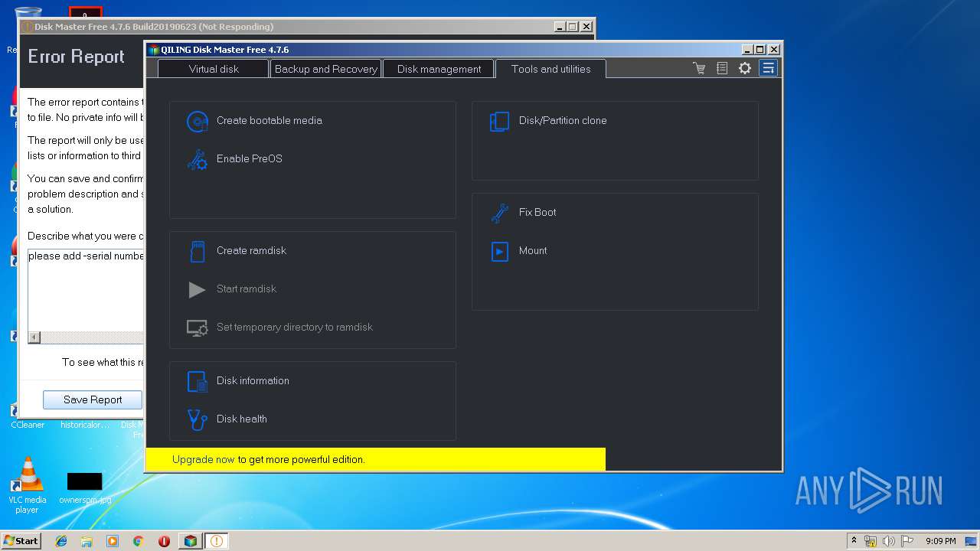The width and height of the screenshot is (980, 551).
Task: Click the Start ramdisk play icon
Action: click(x=198, y=289)
